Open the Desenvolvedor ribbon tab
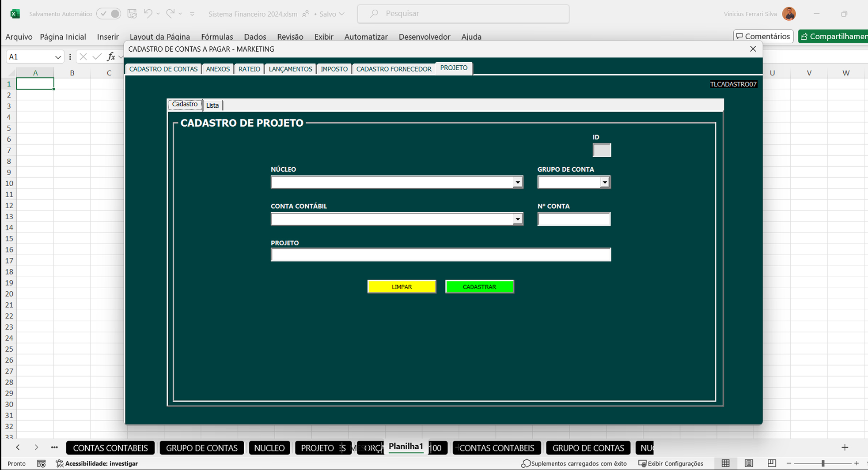 click(x=425, y=37)
